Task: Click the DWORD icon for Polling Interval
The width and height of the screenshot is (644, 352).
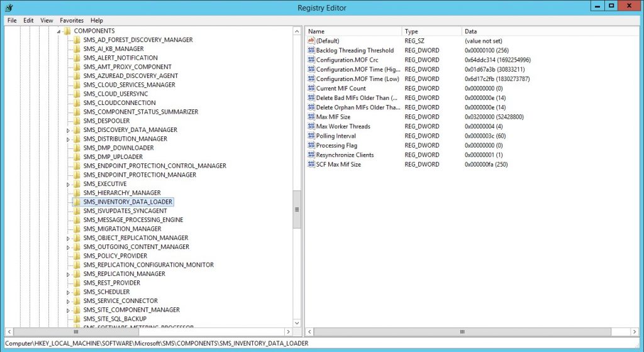Action: pyautogui.click(x=311, y=136)
